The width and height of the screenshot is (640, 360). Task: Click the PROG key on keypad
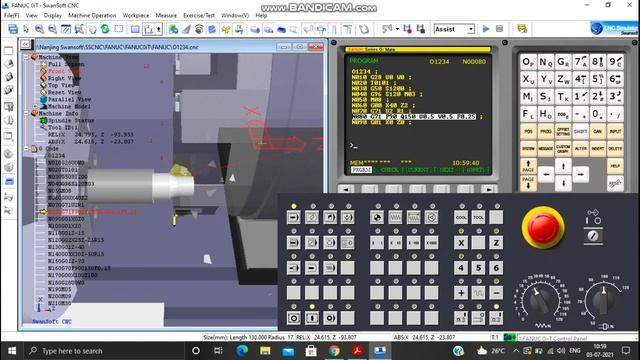[546, 131]
